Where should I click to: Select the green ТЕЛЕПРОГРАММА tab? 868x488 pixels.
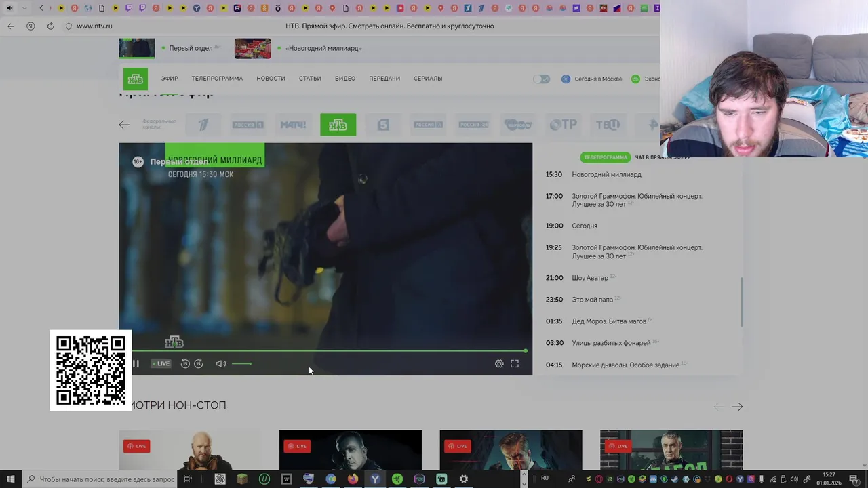pyautogui.click(x=605, y=157)
